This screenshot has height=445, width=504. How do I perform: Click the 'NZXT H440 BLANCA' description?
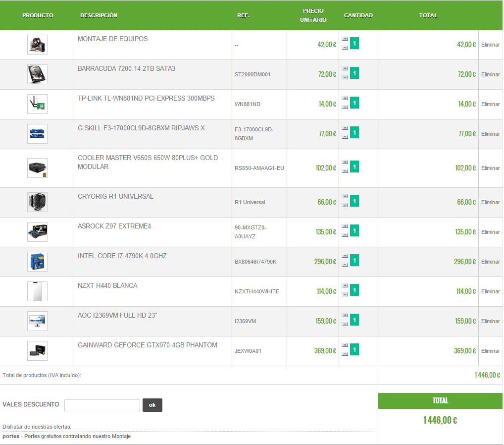(107, 286)
